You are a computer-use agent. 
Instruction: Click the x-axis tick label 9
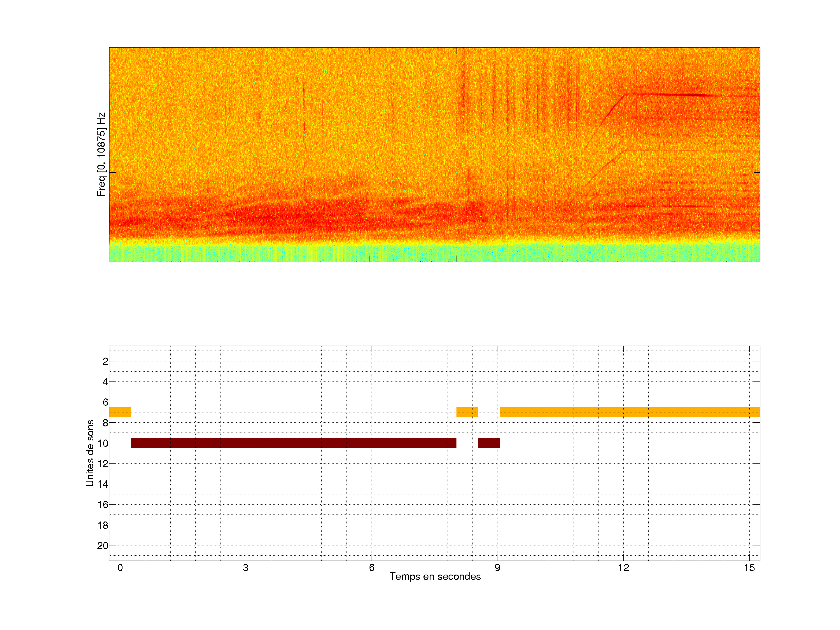(x=498, y=568)
